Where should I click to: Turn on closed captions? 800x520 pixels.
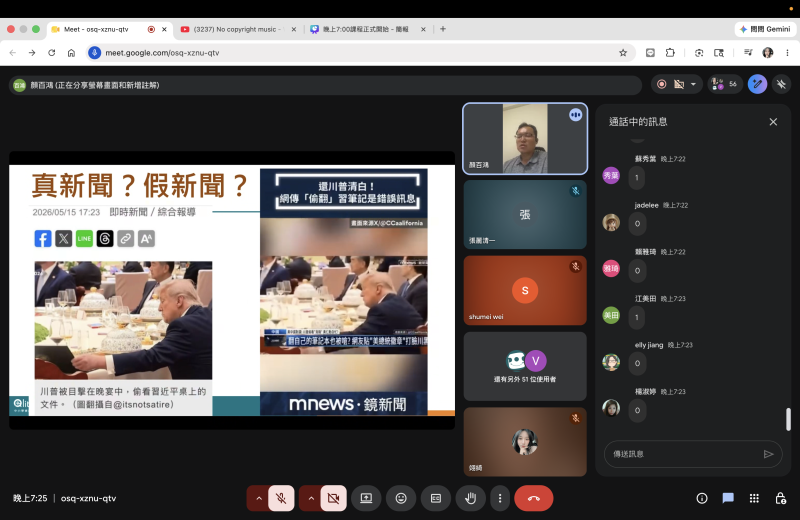tap(436, 498)
